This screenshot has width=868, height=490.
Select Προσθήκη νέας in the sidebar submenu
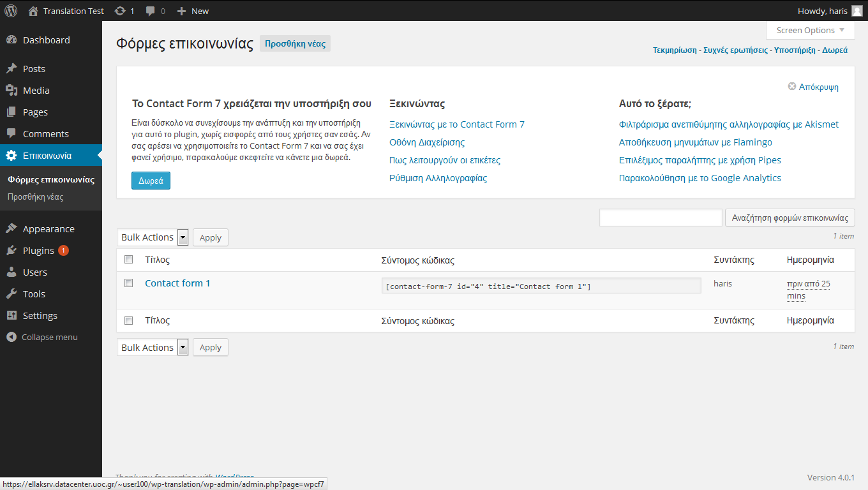tap(36, 197)
